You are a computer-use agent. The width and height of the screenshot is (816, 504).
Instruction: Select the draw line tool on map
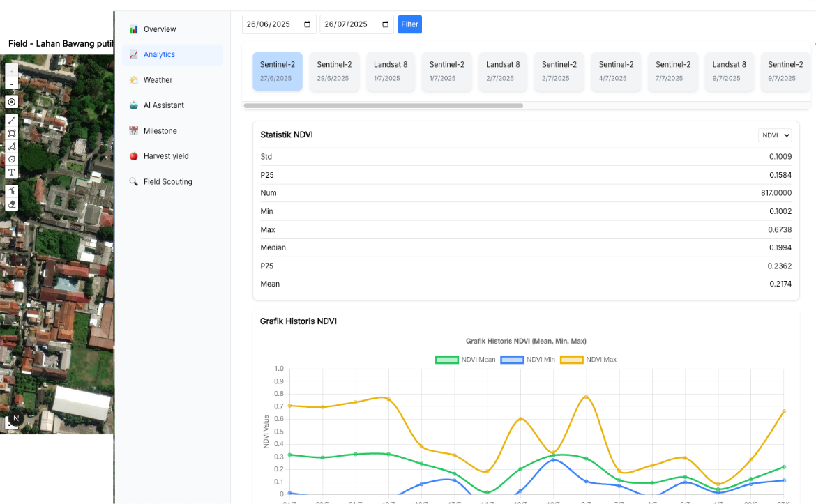pos(12,121)
